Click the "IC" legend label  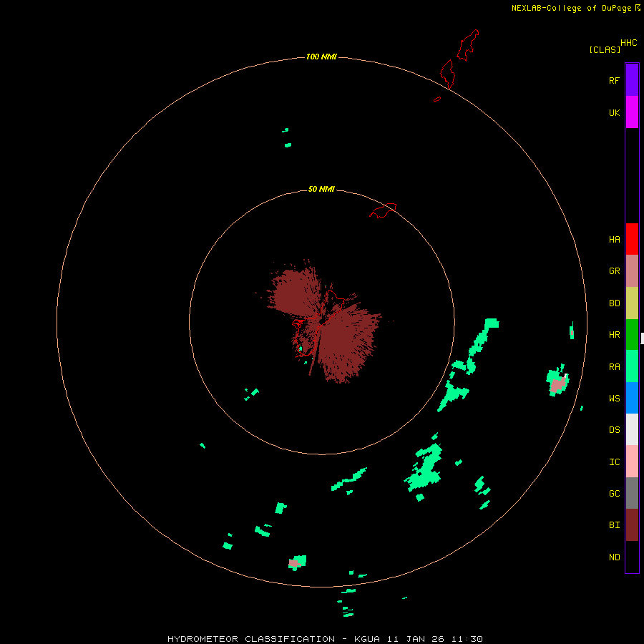point(615,462)
